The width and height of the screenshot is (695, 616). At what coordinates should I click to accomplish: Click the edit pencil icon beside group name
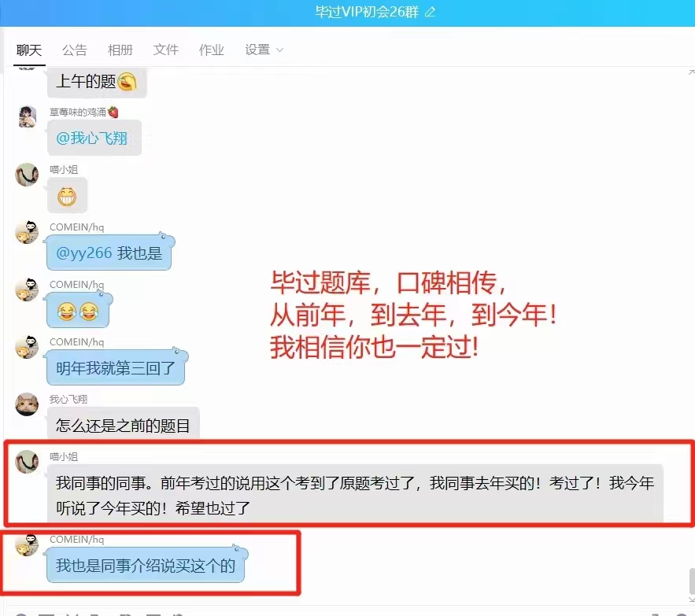(x=430, y=12)
